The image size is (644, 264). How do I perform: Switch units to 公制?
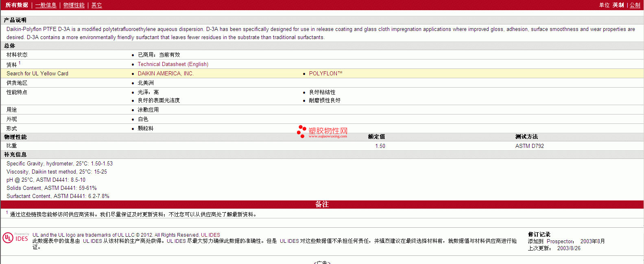(x=635, y=5)
